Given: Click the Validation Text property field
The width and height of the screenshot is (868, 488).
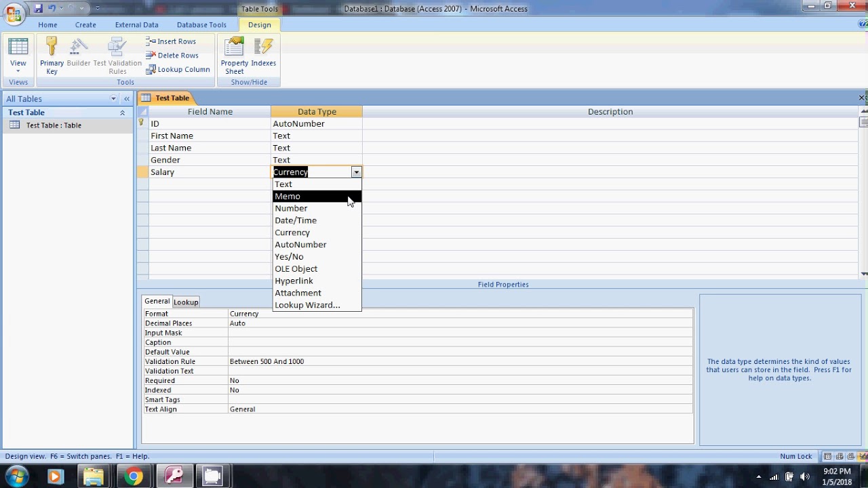Looking at the screenshot, I should point(460,371).
